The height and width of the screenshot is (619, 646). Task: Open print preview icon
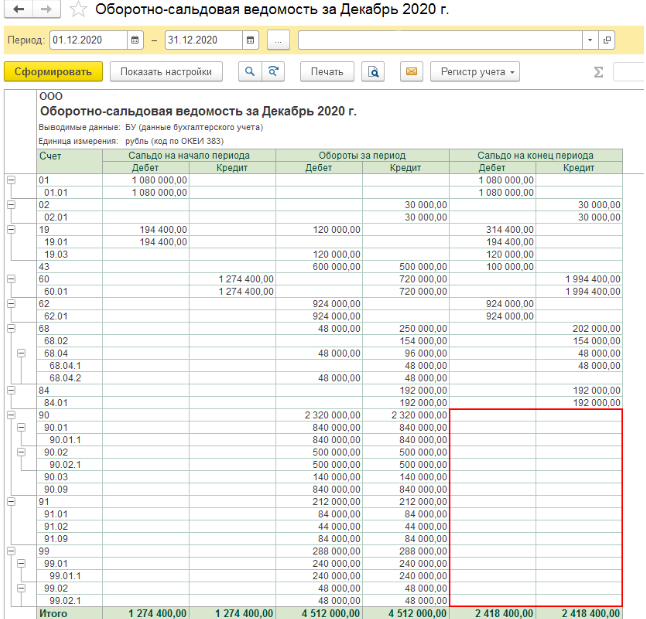(x=373, y=72)
